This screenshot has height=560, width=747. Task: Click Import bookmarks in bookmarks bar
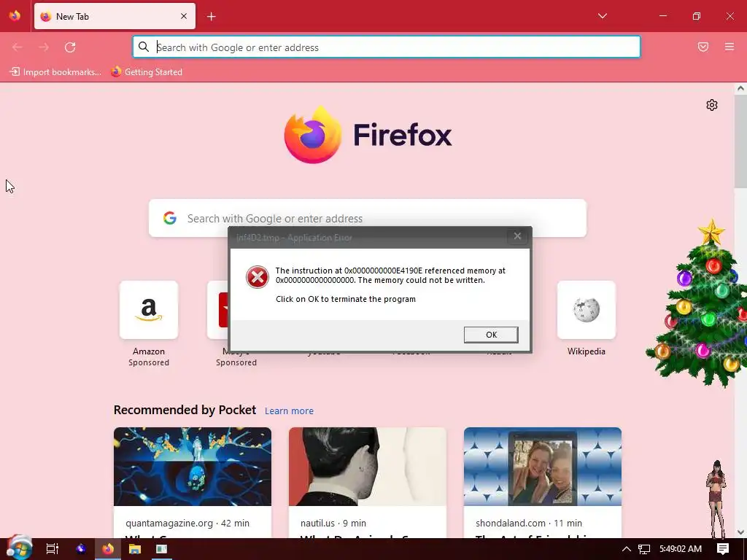pyautogui.click(x=55, y=72)
